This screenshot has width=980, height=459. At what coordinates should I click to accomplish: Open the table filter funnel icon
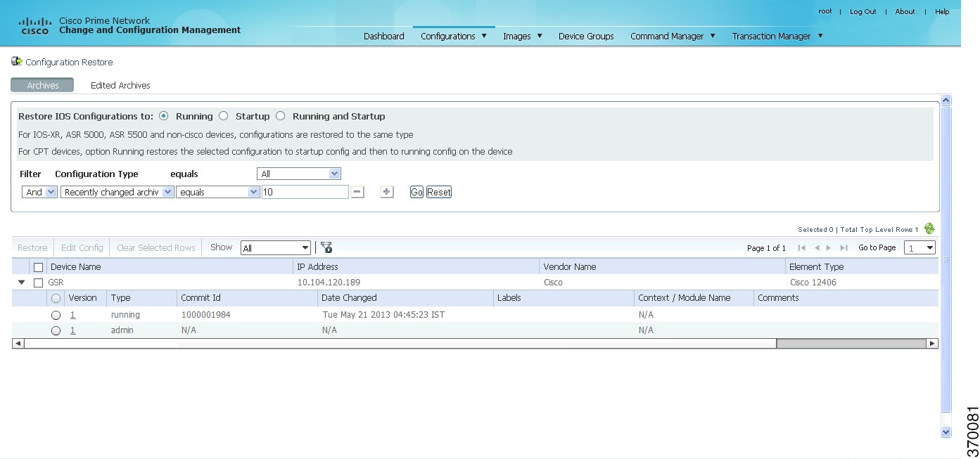point(326,247)
